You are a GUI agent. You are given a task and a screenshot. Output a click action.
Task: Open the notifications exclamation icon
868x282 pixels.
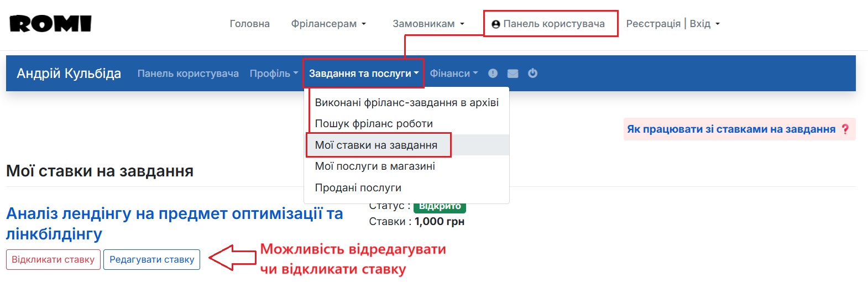pyautogui.click(x=493, y=74)
